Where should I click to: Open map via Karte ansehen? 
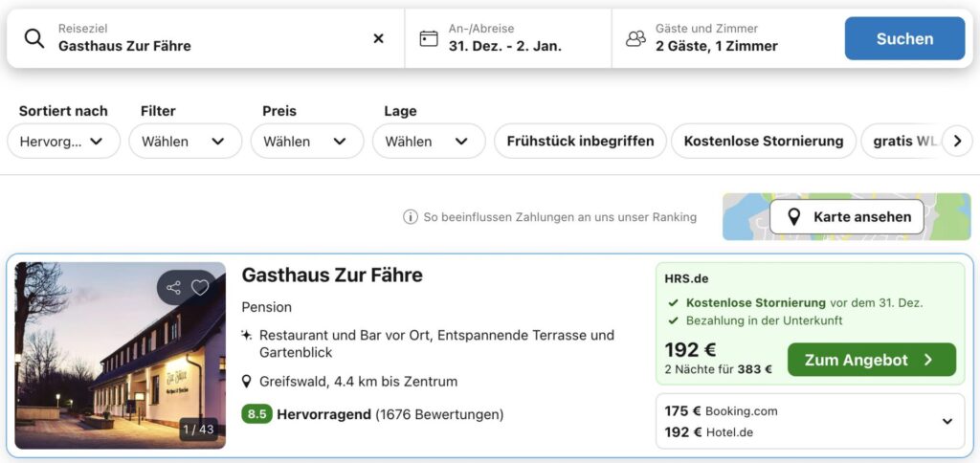pyautogui.click(x=847, y=217)
